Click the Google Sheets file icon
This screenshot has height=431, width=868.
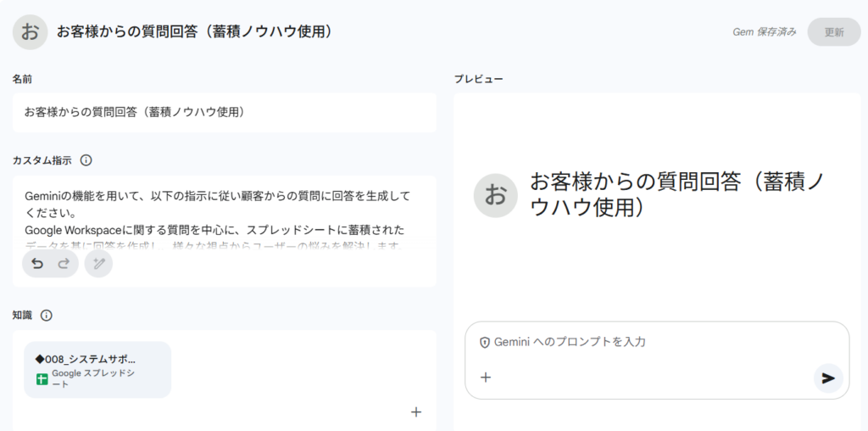pyautogui.click(x=42, y=379)
